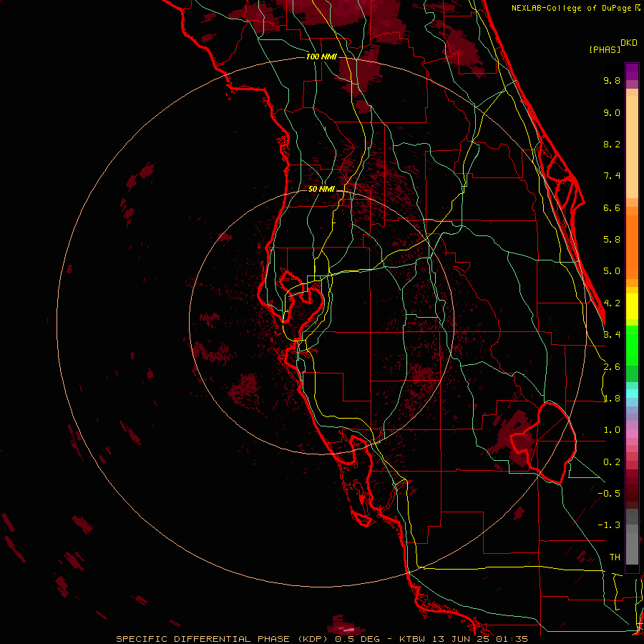Click the "DKD" label above color scale
644x644 pixels.
tap(629, 43)
